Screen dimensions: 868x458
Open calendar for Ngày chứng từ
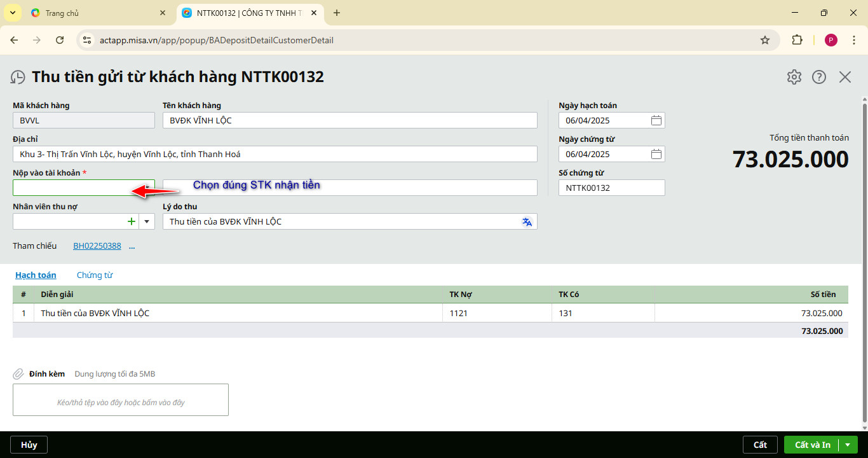click(x=656, y=154)
